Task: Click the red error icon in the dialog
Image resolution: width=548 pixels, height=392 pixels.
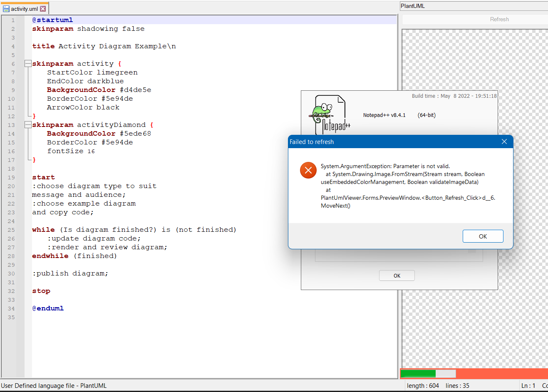Action: (x=308, y=170)
